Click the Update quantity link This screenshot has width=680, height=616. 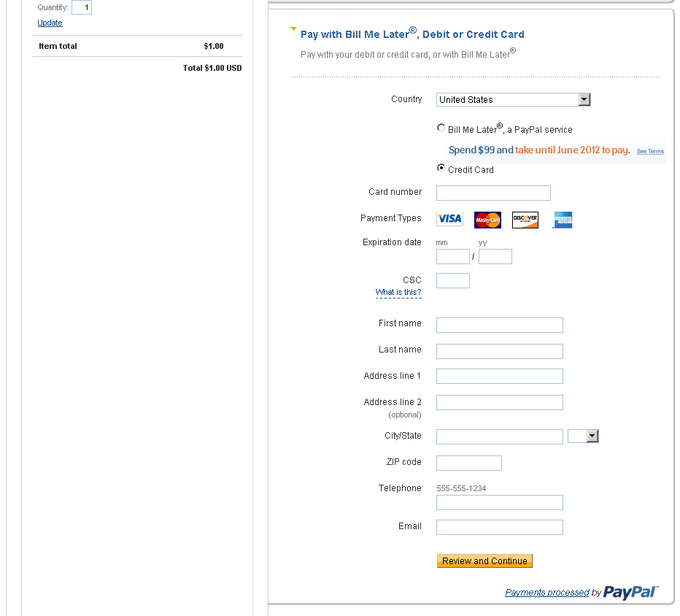[x=50, y=23]
